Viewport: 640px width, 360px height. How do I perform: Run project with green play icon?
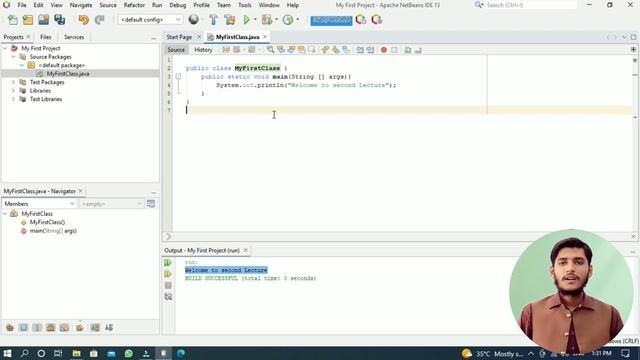pos(247,20)
